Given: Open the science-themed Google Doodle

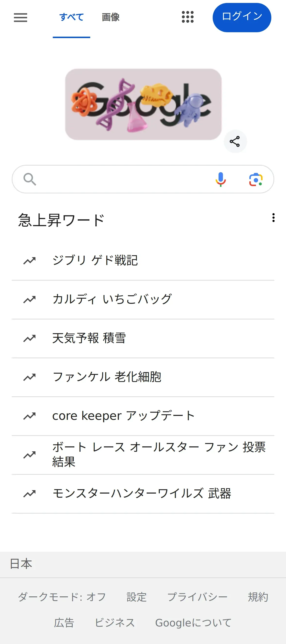Looking at the screenshot, I should [143, 104].
